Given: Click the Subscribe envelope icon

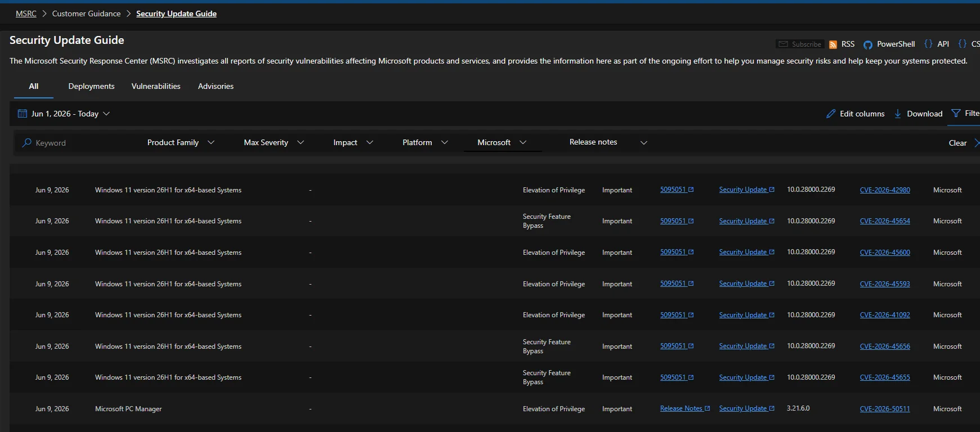Looking at the screenshot, I should point(783,44).
